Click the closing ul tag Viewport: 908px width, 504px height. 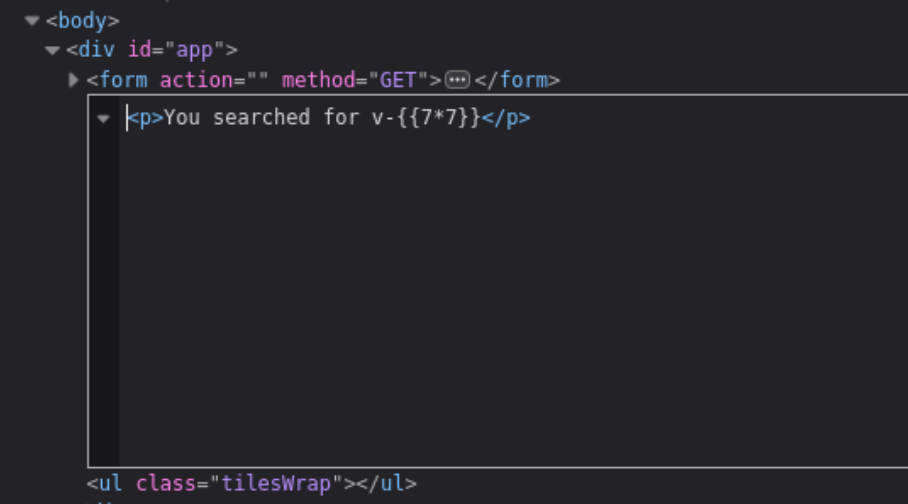(x=386, y=483)
